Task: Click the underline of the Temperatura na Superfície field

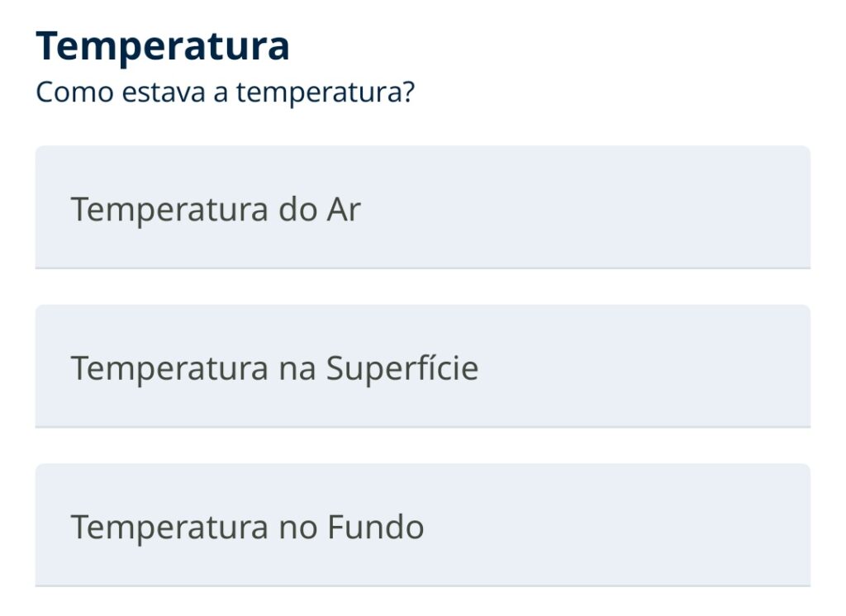Action: coord(422,427)
